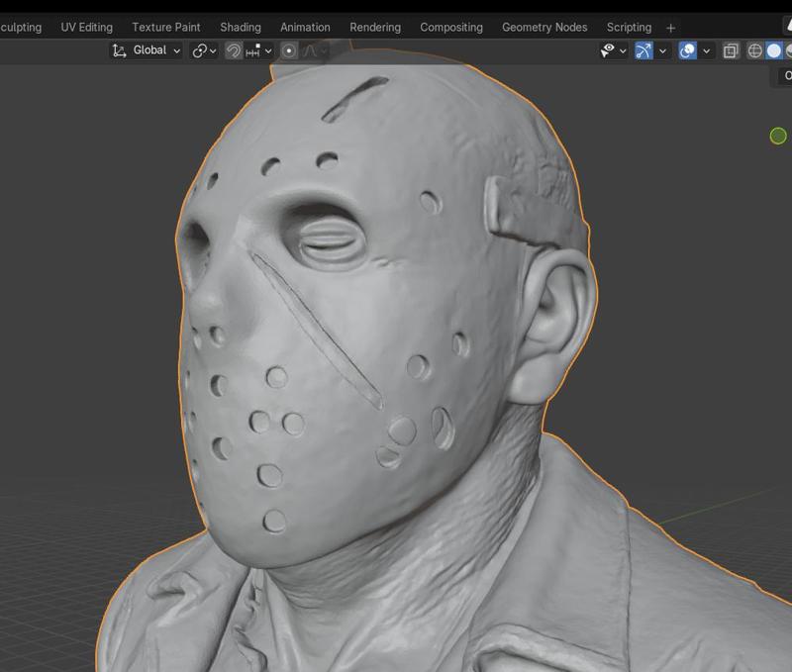Expand the overlays options arrow
792x672 pixels.
click(x=707, y=50)
